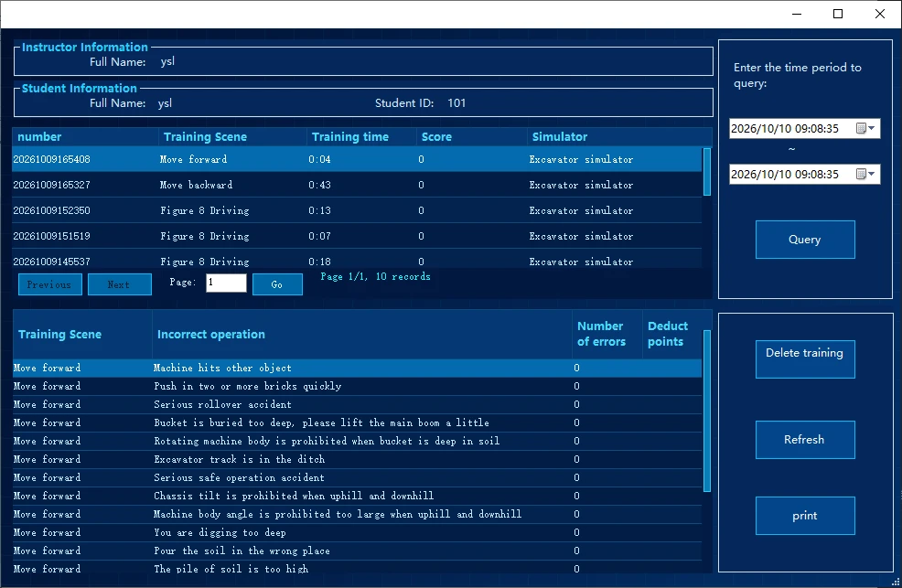
Task: Select row Chassis tilt is prohibited
Action: (357, 496)
